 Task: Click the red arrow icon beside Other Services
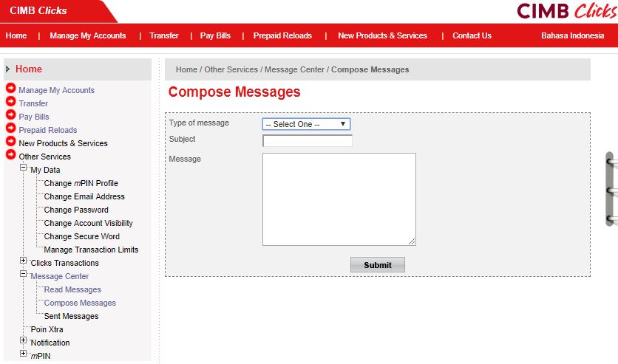[10, 154]
